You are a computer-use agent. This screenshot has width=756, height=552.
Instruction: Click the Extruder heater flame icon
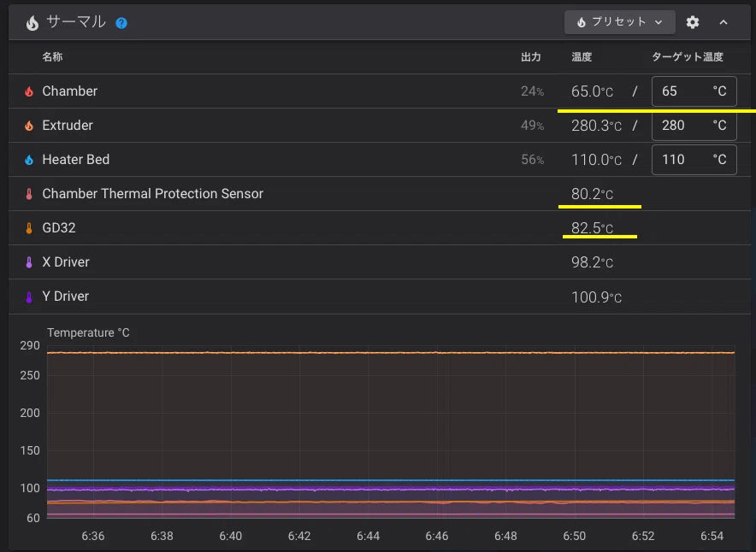[x=29, y=126]
